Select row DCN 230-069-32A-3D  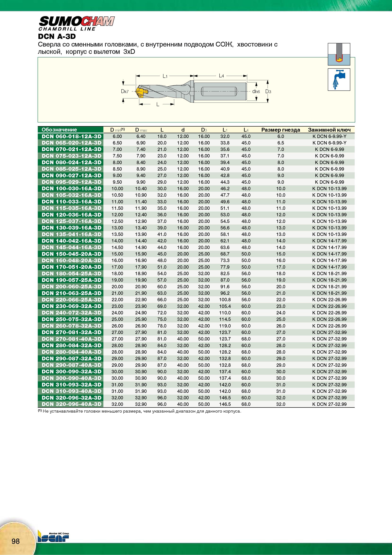(x=196, y=306)
